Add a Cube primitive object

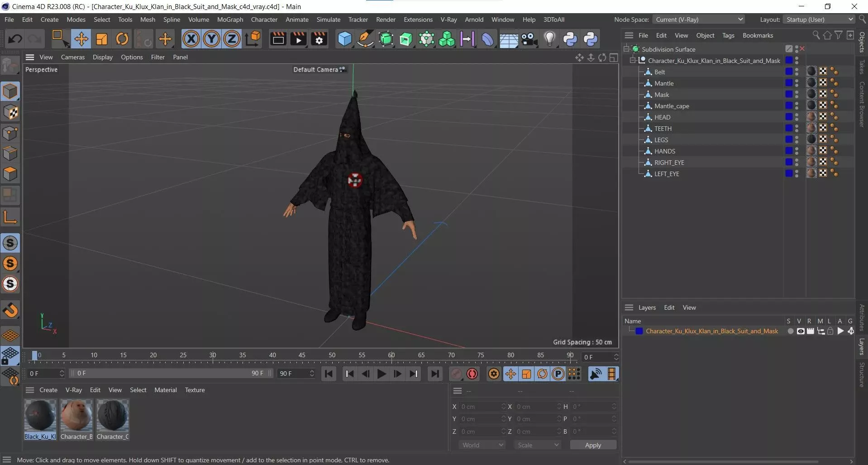coord(345,39)
